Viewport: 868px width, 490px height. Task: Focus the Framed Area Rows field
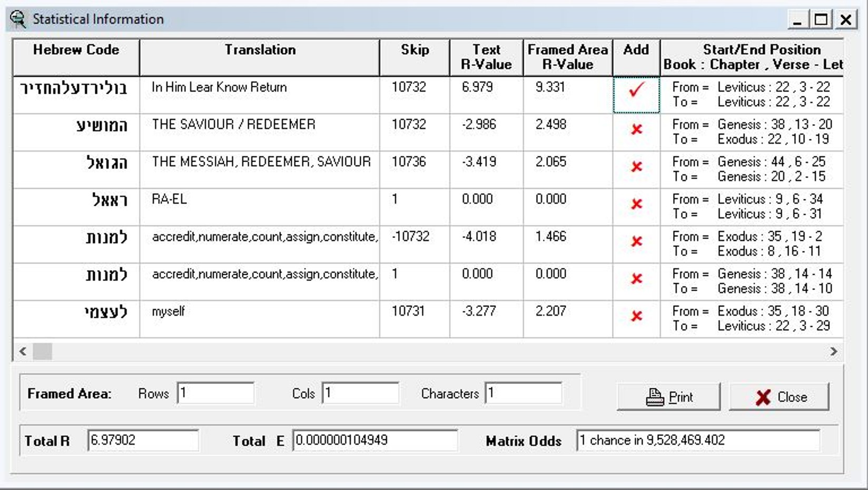[x=216, y=393]
